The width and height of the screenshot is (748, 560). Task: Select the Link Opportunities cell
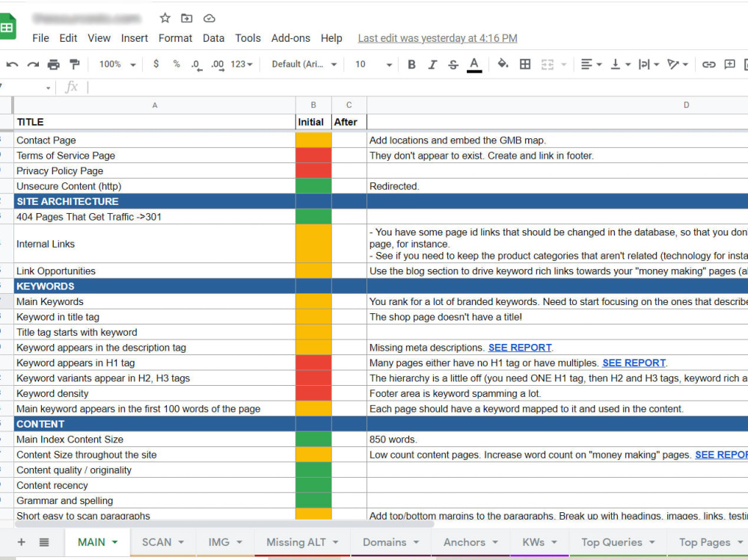155,271
